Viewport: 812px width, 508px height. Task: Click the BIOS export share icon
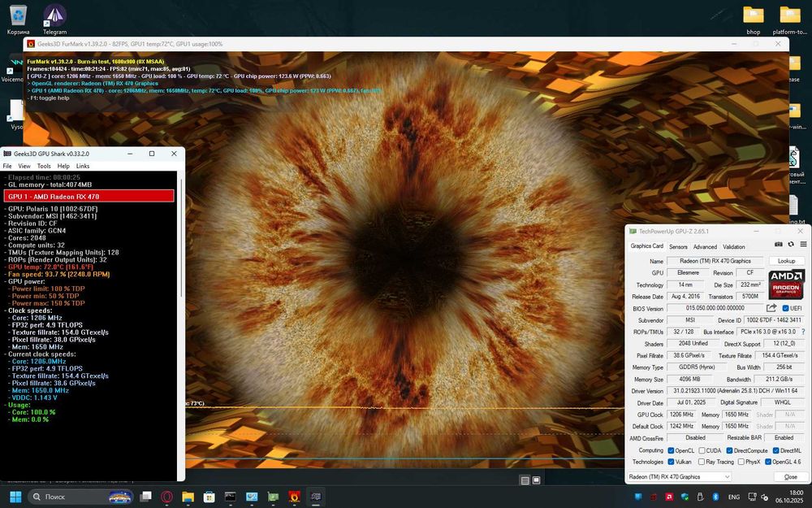771,309
